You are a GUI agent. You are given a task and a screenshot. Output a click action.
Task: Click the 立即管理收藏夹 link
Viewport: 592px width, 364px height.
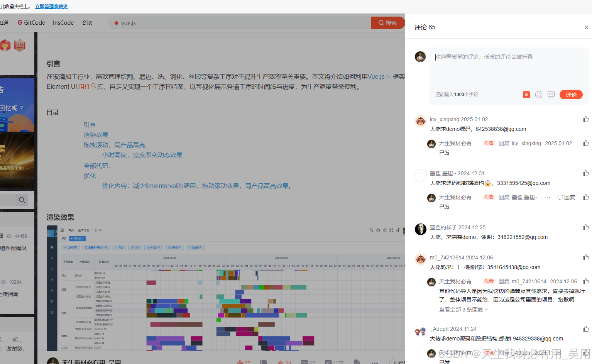[51, 7]
